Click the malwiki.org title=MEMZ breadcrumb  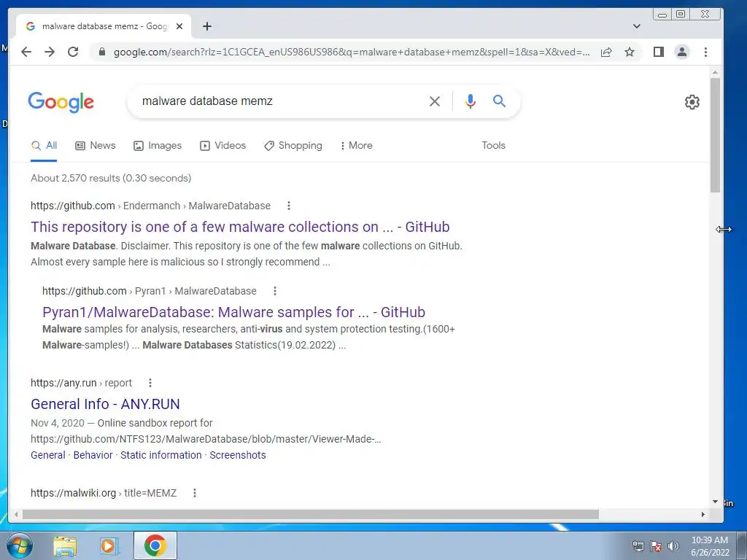[x=104, y=493]
